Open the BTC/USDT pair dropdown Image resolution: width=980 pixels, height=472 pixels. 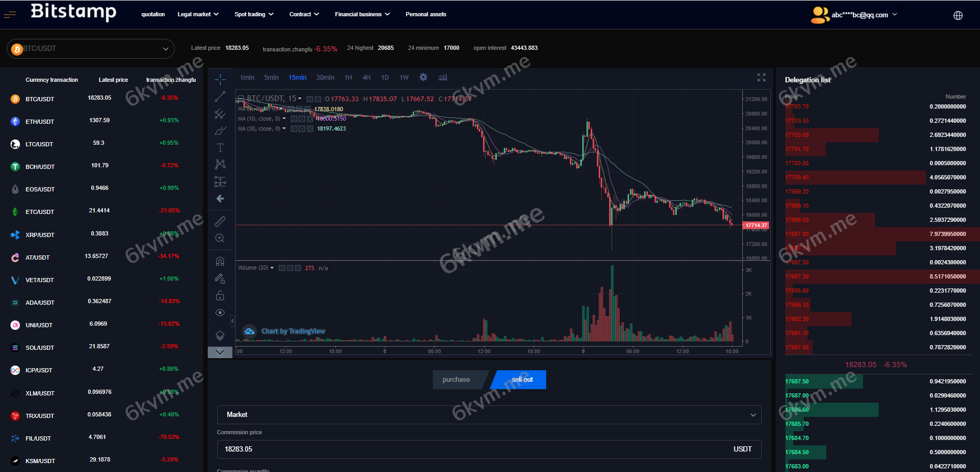(x=91, y=49)
